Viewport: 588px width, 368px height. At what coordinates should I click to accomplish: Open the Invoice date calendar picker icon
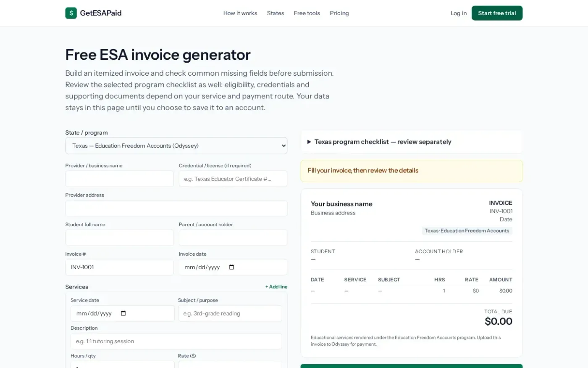click(231, 267)
